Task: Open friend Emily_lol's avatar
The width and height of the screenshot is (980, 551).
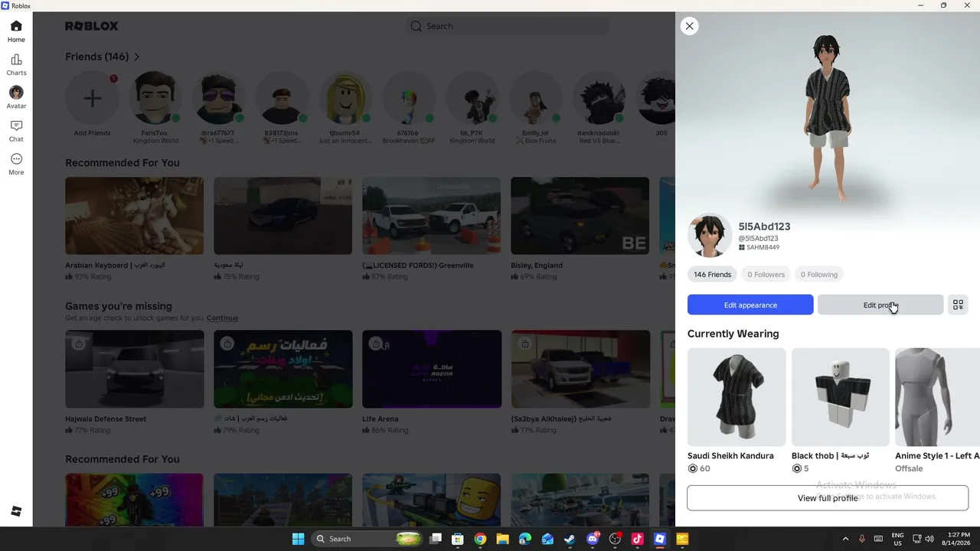Action: (535, 98)
